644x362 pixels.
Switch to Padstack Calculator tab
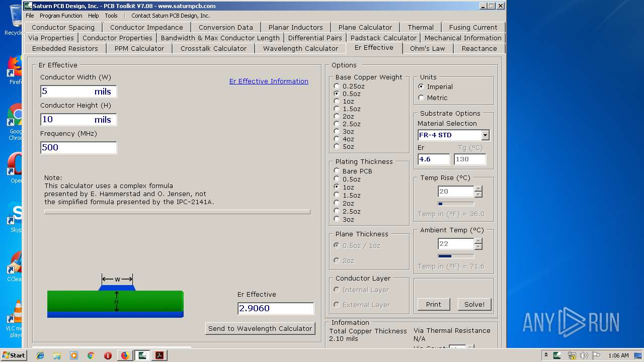pos(383,38)
